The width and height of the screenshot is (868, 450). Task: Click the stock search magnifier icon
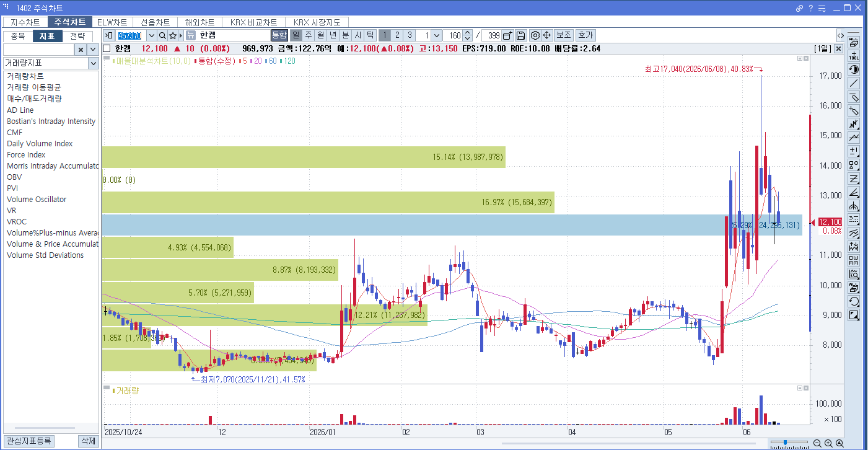(x=162, y=35)
